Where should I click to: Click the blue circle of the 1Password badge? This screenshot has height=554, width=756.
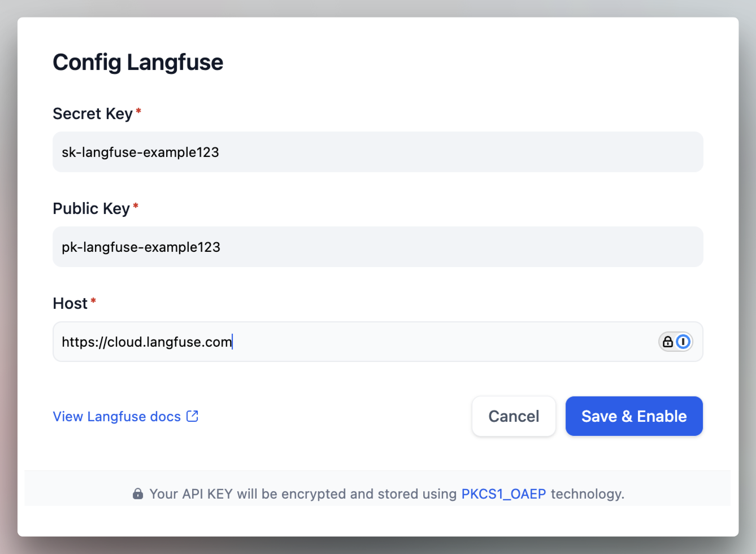(x=683, y=342)
